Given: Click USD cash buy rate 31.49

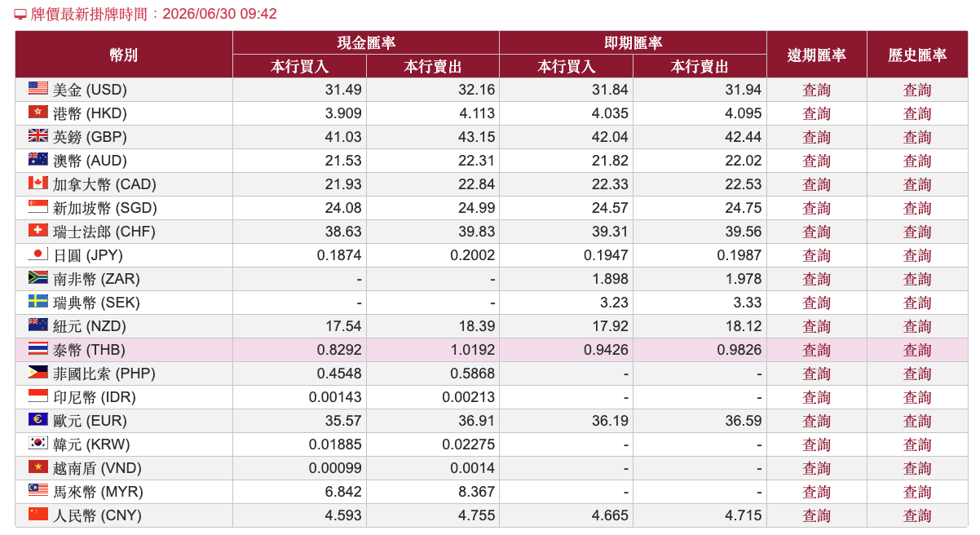Looking at the screenshot, I should click(343, 90).
